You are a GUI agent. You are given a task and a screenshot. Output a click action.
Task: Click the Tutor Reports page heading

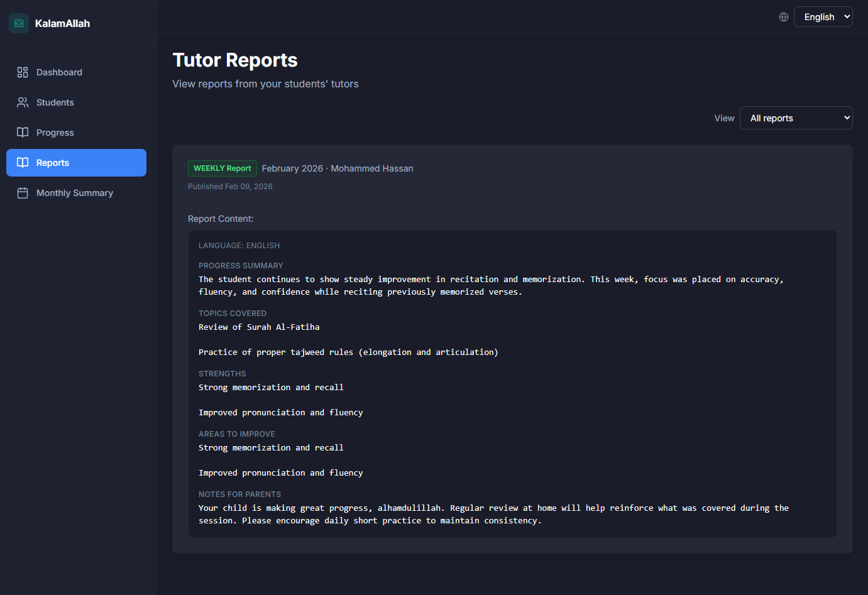(235, 60)
